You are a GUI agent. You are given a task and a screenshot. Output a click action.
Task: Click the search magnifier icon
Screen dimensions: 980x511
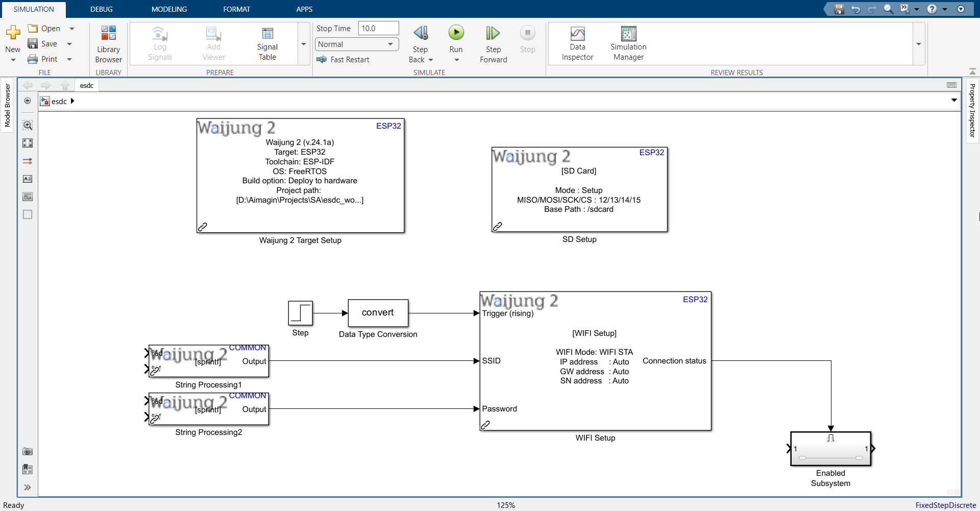pos(888,9)
